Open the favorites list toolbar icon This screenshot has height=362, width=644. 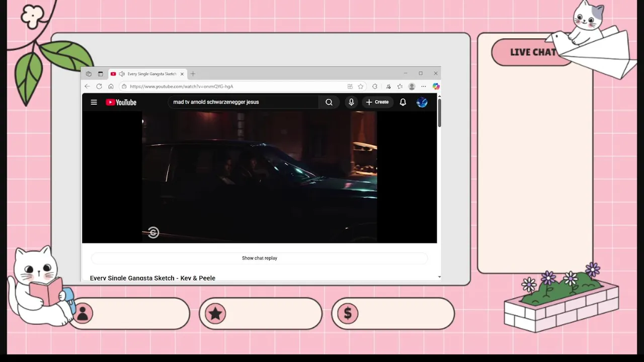[x=400, y=86]
